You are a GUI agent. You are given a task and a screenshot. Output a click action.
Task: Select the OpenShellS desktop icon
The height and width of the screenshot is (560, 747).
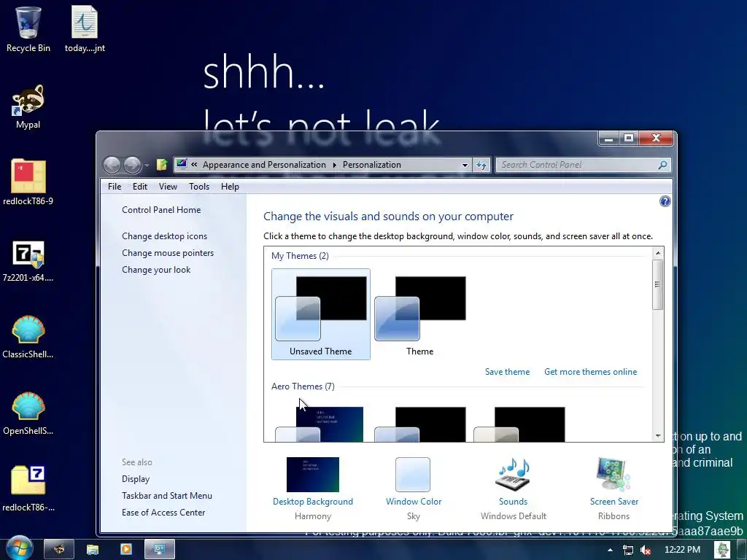tap(28, 414)
